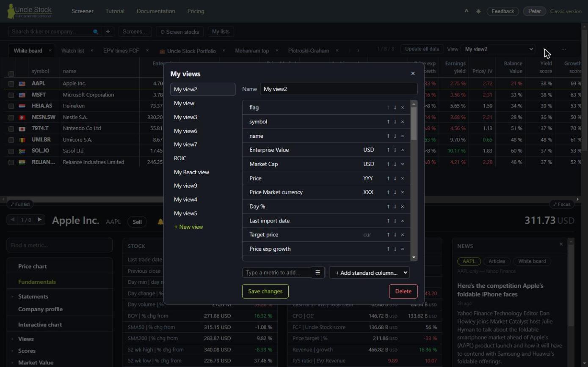Viewport: 588px width, 367px height.
Task: Expand the Market Value tree item
Action: pyautogui.click(x=12, y=363)
